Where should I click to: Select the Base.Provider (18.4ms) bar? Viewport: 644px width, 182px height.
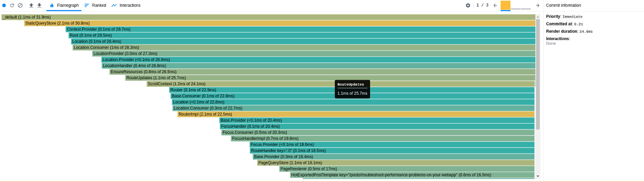click(x=394, y=157)
